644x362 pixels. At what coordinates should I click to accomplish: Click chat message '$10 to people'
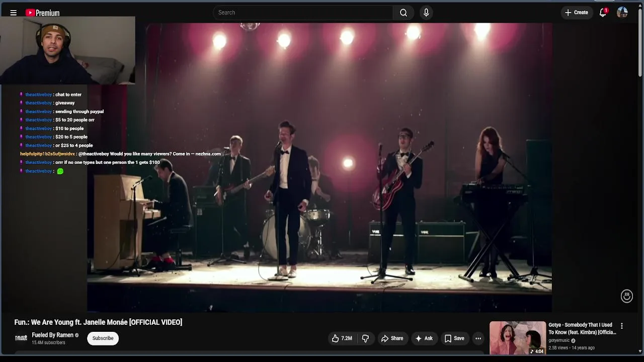tap(69, 129)
